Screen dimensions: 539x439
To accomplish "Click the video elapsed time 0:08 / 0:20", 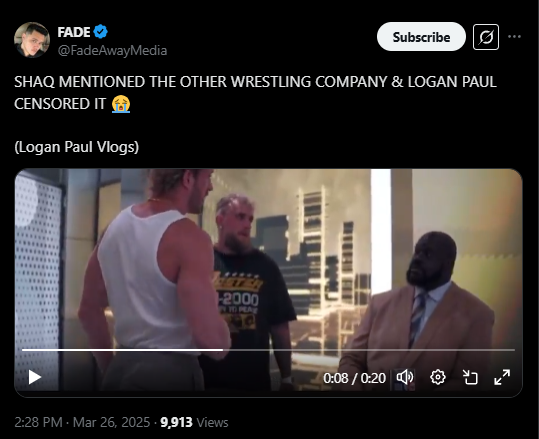I will pos(354,378).
